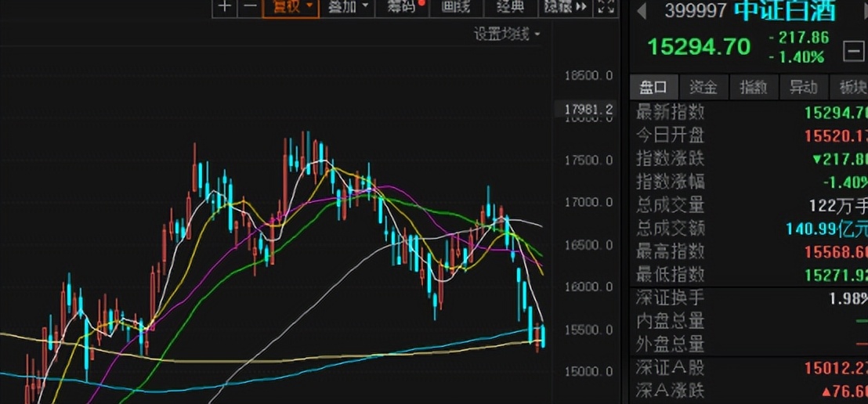Screen dimensions: 868x404
Task: Select the 异动 tab
Action: coord(803,88)
